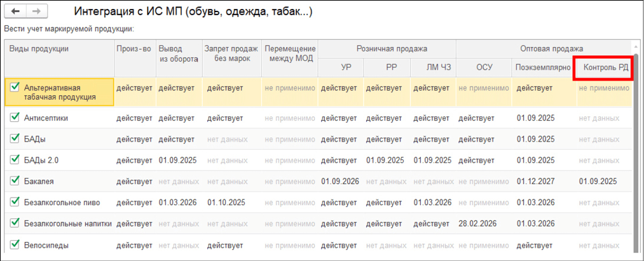Open Бакалея Контроль РД date 01.09.2025
The height and width of the screenshot is (261, 644).
click(598, 181)
